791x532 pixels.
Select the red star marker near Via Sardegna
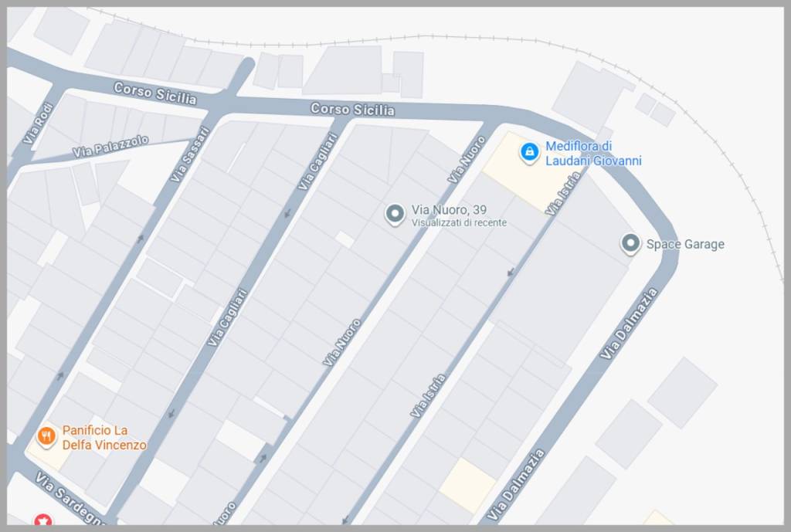[x=43, y=520]
